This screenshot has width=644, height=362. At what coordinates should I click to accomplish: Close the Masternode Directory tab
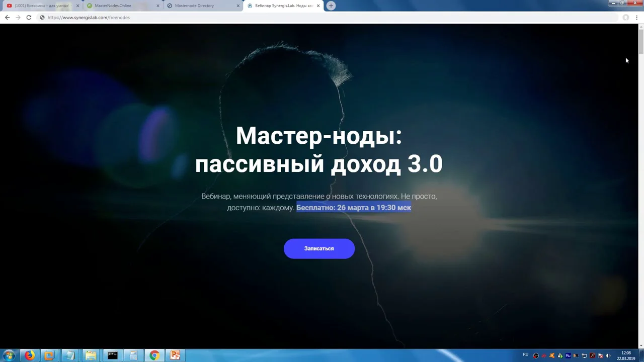point(238,6)
